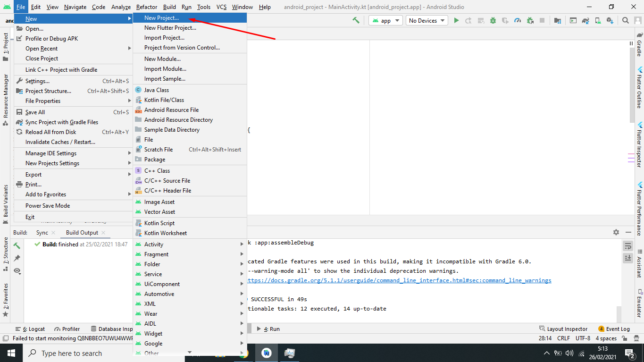Image resolution: width=644 pixels, height=362 pixels.
Task: Toggle soft-wrap in the Run output panel
Action: [x=628, y=246]
